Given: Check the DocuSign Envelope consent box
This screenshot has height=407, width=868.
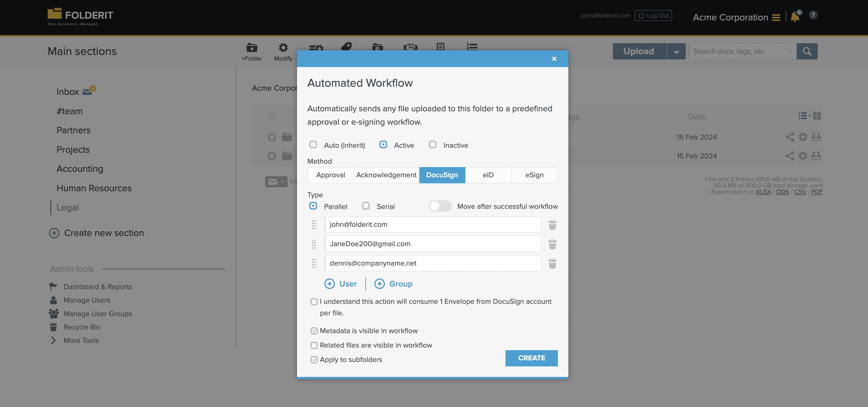Looking at the screenshot, I should [x=314, y=302].
